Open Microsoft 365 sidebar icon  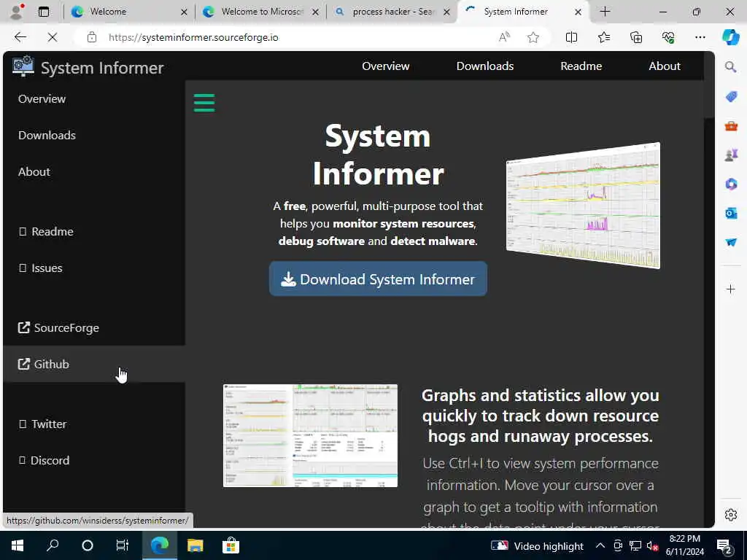731,184
